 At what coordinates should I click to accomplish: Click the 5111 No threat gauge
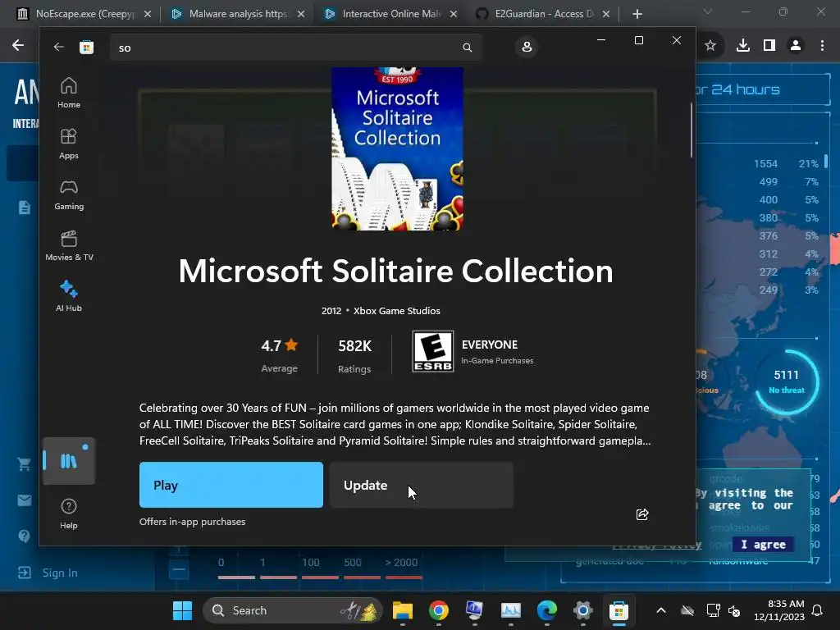786,382
